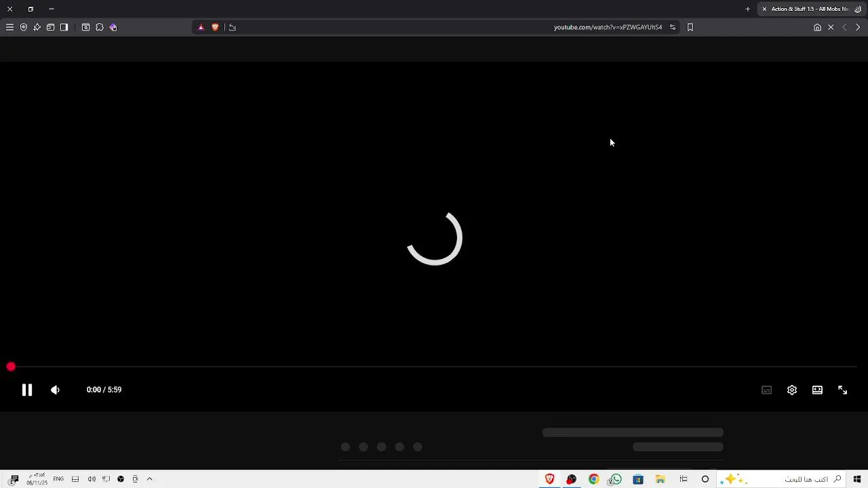868x488 pixels.
Task: Switch to Brave in the taskbar
Action: click(550, 479)
